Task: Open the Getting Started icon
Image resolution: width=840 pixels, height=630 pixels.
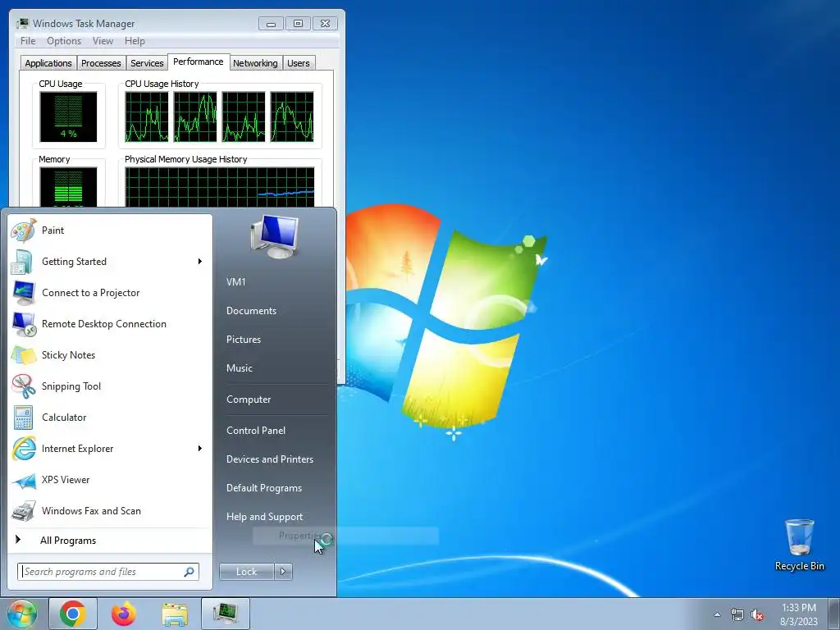Action: [24, 262]
